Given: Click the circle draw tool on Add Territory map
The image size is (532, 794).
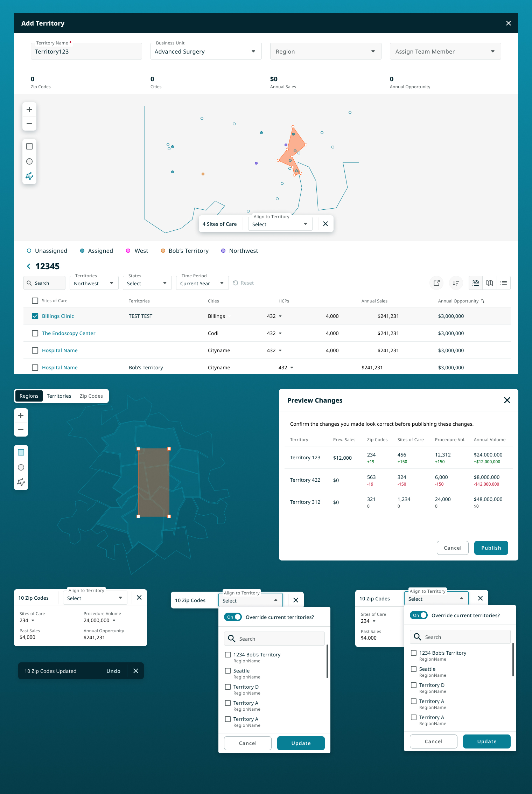Looking at the screenshot, I should pos(29,161).
